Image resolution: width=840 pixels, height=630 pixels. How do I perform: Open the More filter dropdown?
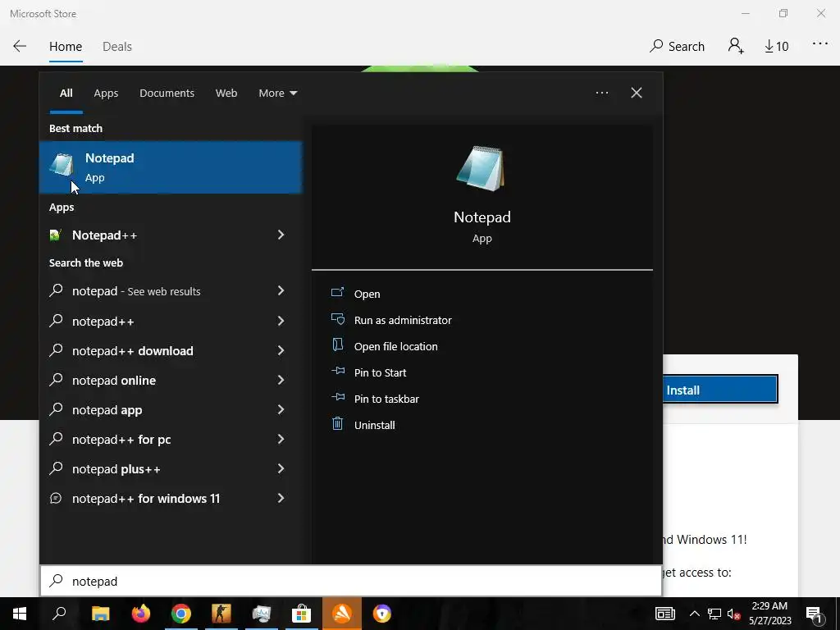point(277,94)
